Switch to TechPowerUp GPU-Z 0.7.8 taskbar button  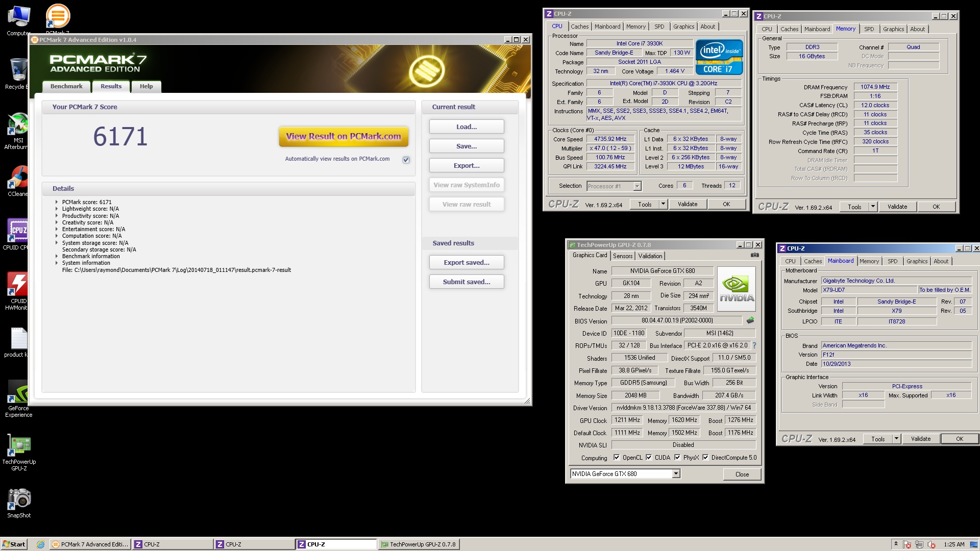pos(419,544)
